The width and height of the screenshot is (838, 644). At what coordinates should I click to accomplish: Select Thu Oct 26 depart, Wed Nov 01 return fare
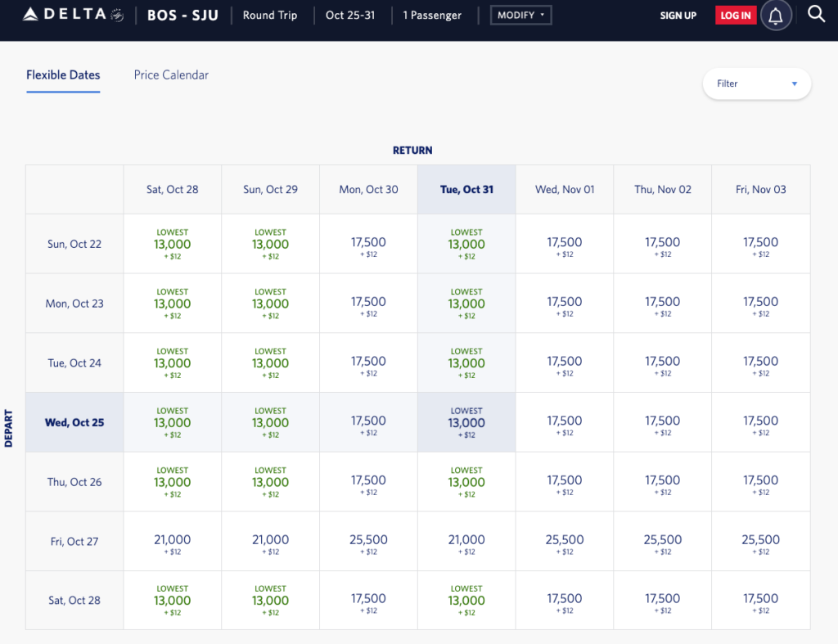564,482
